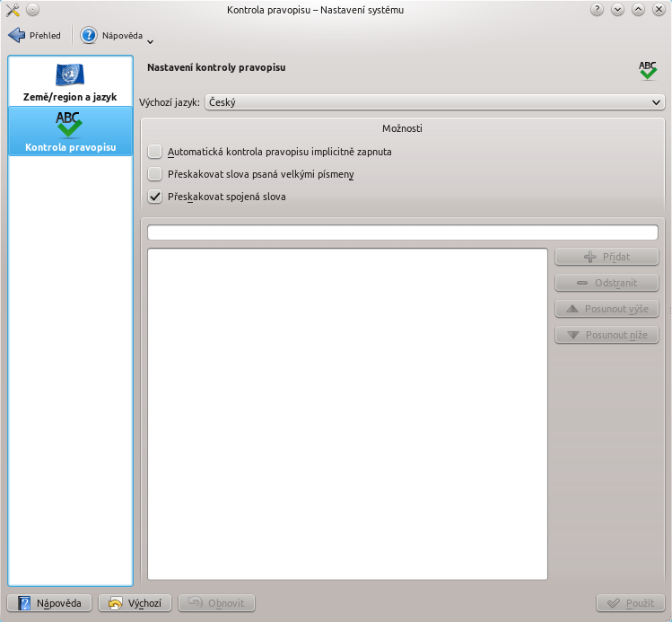The width and height of the screenshot is (672, 622).
Task: Open Nápověda button at bottom left
Action: (49, 603)
